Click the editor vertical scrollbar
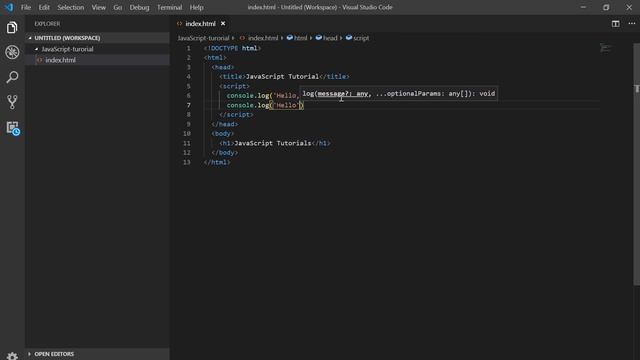 click(636, 163)
